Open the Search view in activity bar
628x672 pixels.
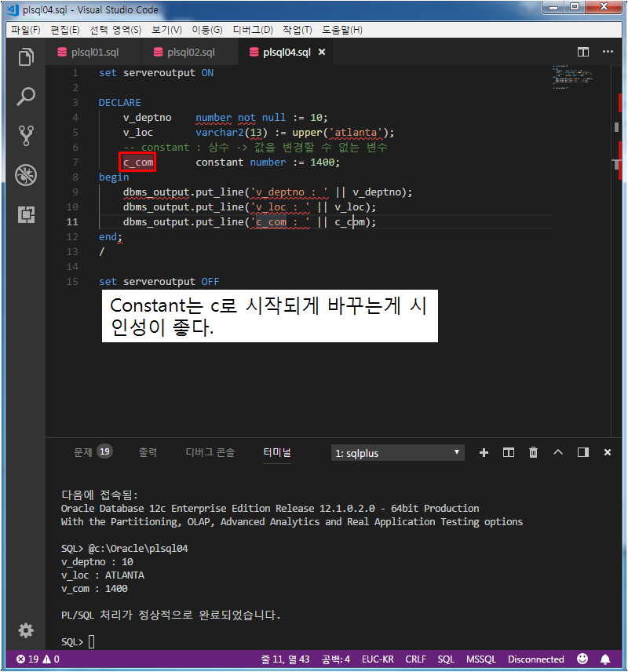(x=26, y=97)
